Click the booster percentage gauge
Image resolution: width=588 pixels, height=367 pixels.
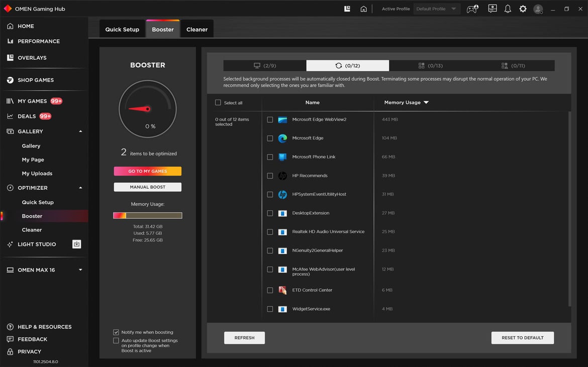[147, 109]
